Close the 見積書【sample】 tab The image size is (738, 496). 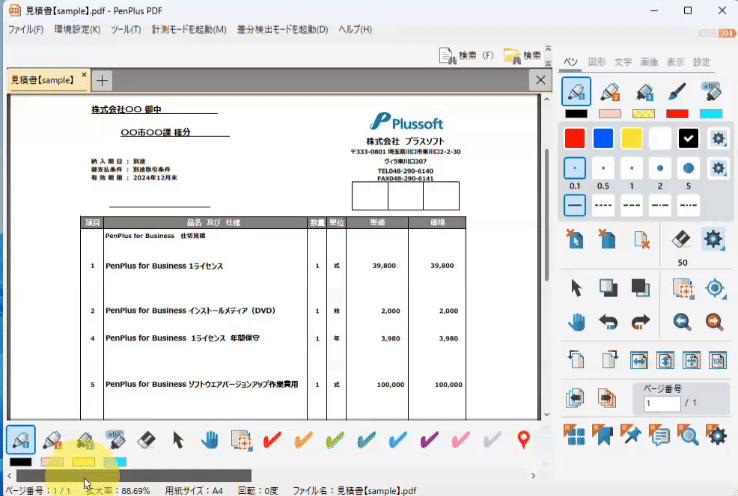click(x=84, y=74)
